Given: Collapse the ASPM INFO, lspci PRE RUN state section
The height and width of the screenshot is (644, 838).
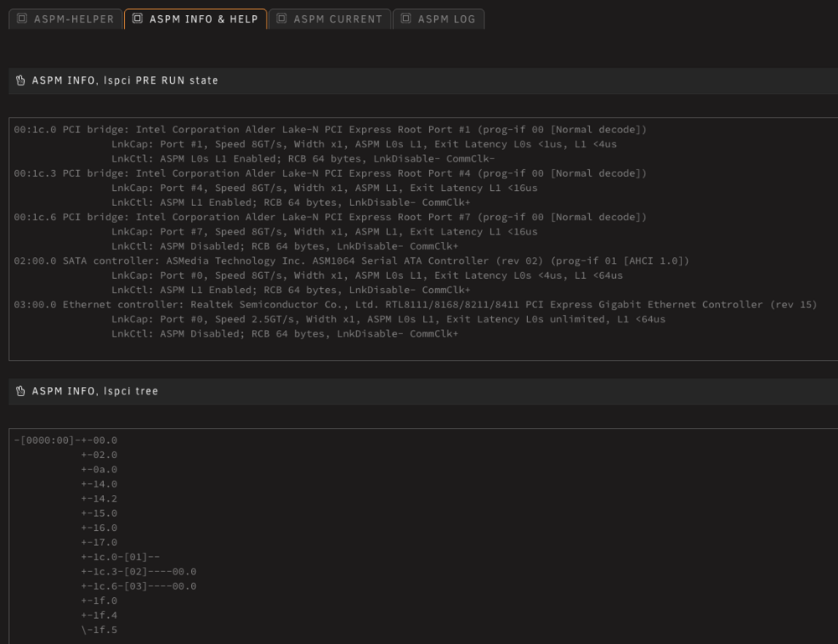Looking at the screenshot, I should 423,80.
